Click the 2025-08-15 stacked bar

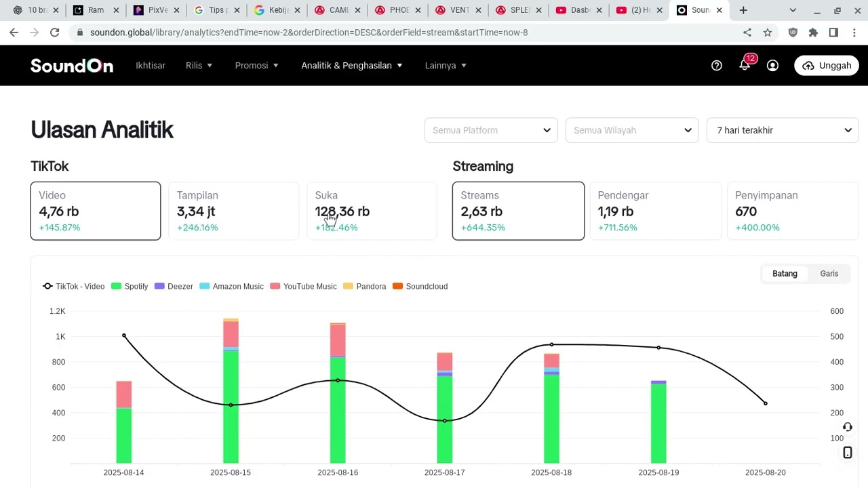(231, 391)
